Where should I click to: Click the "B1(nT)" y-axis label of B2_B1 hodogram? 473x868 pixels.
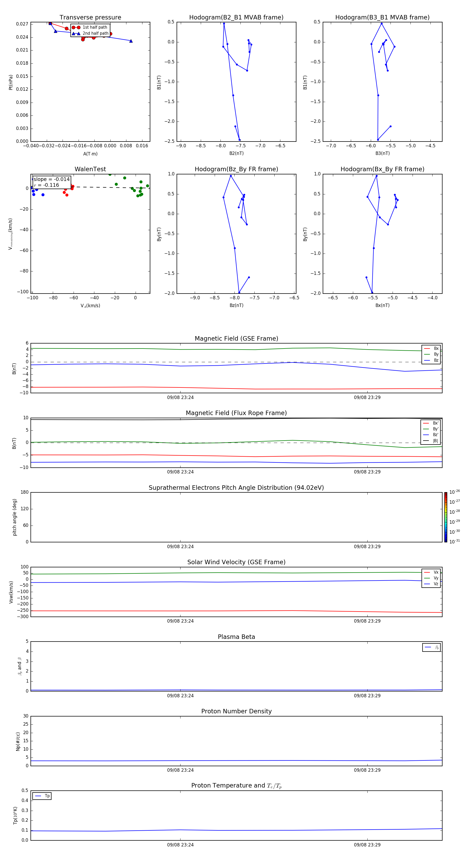click(x=159, y=82)
